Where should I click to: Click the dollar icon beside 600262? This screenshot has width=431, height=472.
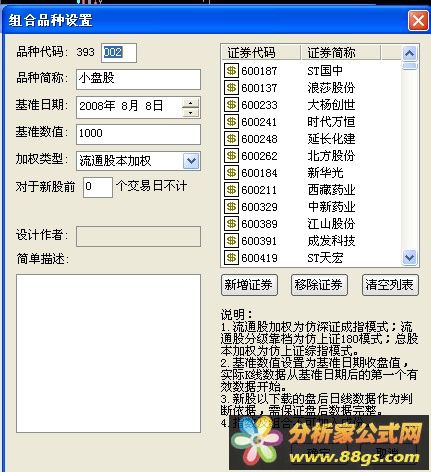point(231,156)
